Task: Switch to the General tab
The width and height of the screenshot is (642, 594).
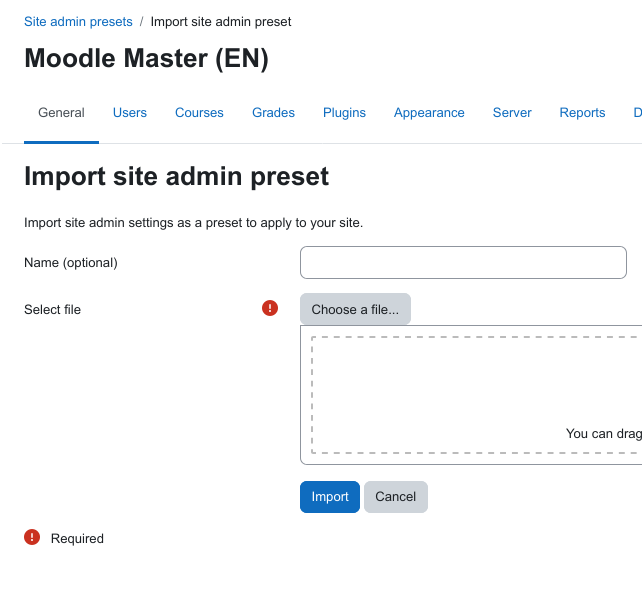Action: 61,113
